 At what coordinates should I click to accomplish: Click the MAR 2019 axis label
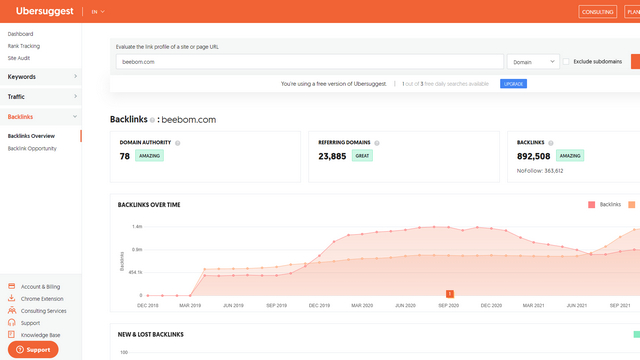coord(190,305)
